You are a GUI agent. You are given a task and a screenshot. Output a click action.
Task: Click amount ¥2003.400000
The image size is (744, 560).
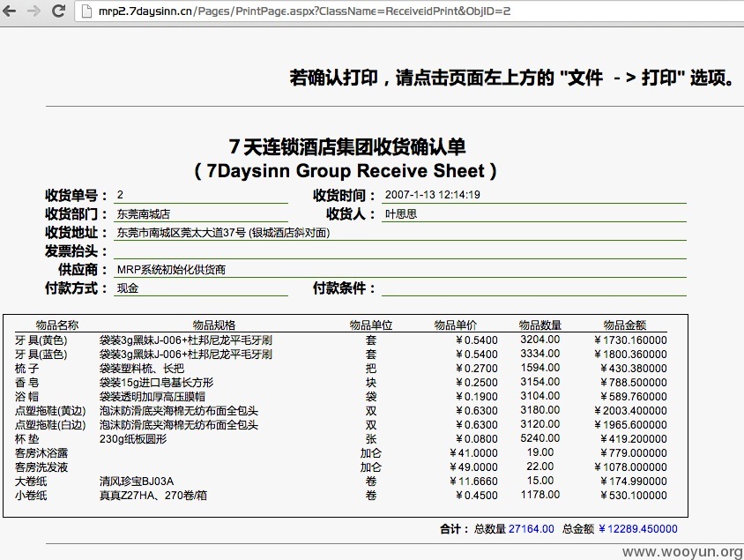630,410
